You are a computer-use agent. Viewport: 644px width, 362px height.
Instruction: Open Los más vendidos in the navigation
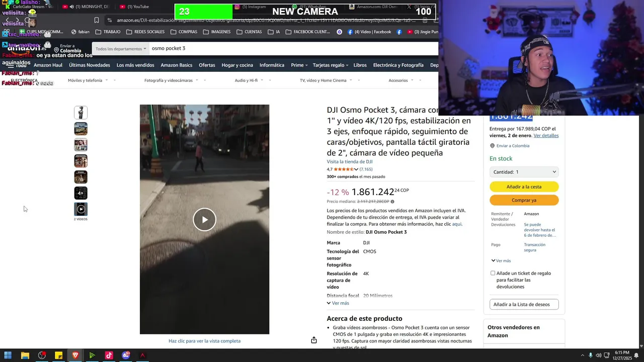135,65
